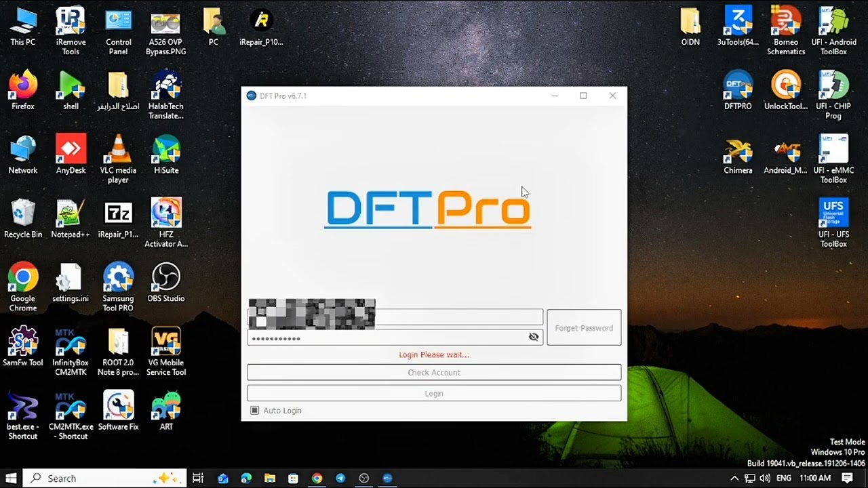Open UnlockTool desktop shortcut

click(x=786, y=91)
